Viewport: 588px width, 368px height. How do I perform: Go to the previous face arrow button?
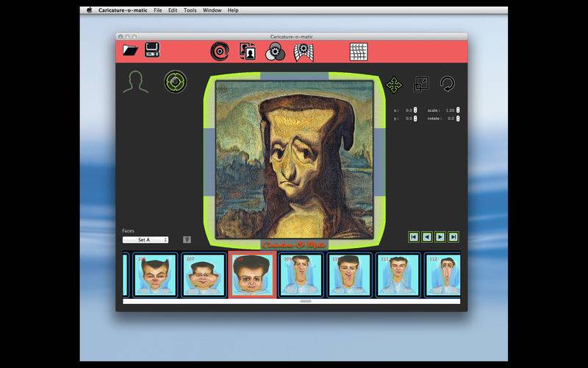(x=427, y=237)
